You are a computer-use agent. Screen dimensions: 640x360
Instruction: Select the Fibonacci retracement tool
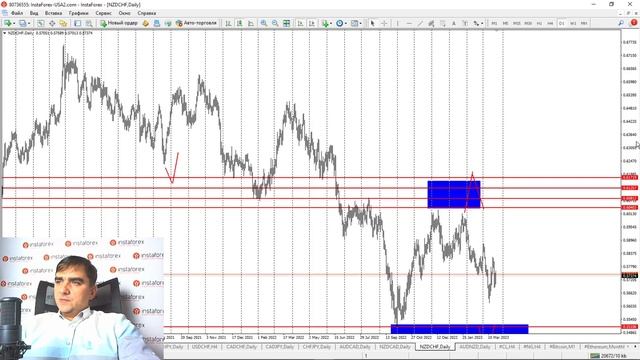coord(442,23)
